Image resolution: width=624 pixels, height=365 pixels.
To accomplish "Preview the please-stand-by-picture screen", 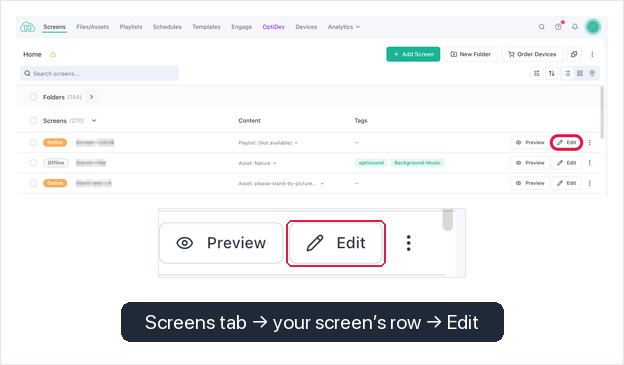I will click(x=530, y=183).
